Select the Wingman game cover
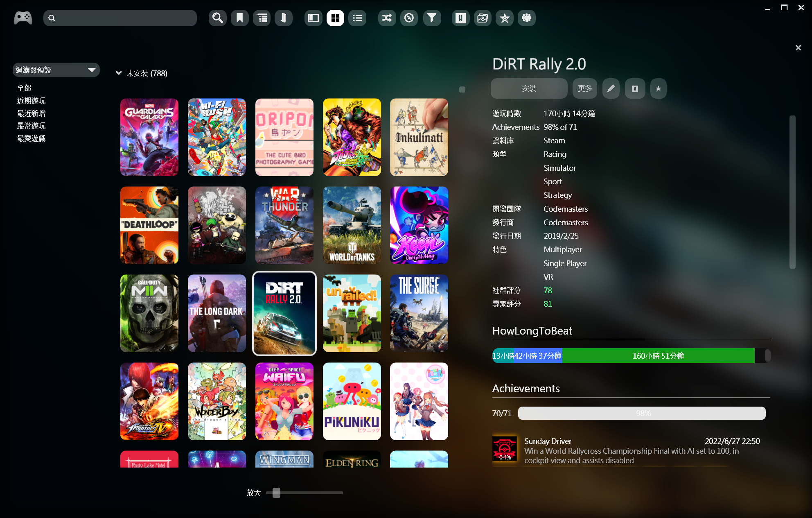Screen dimensions: 812x518 (x=284, y=459)
